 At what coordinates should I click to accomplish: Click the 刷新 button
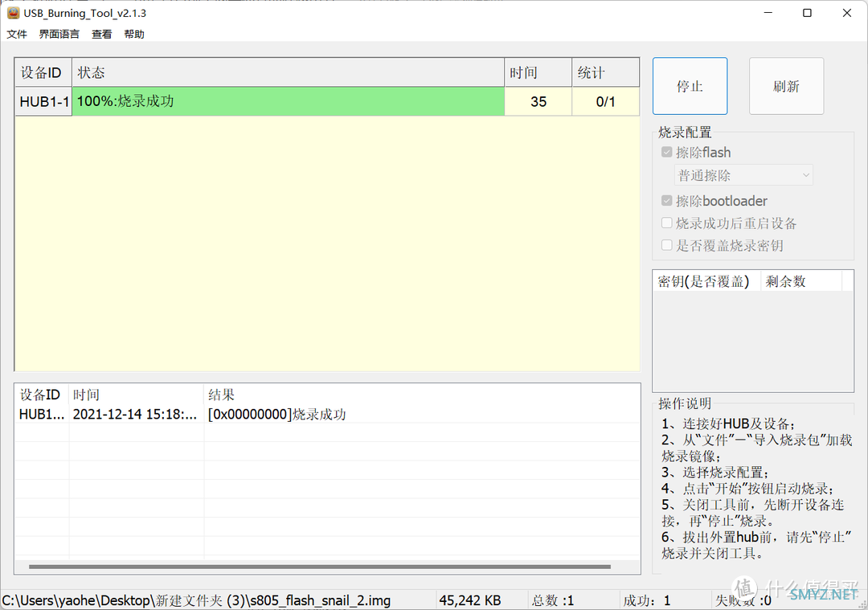pyautogui.click(x=786, y=86)
